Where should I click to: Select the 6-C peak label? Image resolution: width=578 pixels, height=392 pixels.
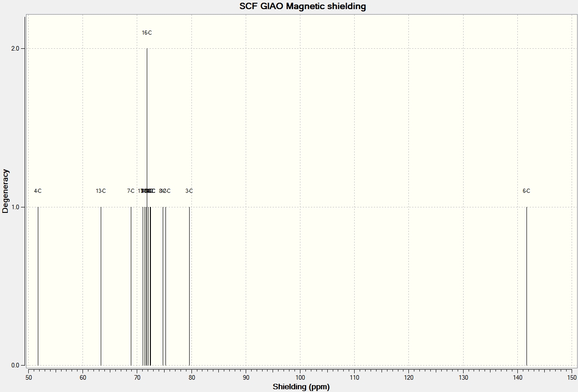526,191
